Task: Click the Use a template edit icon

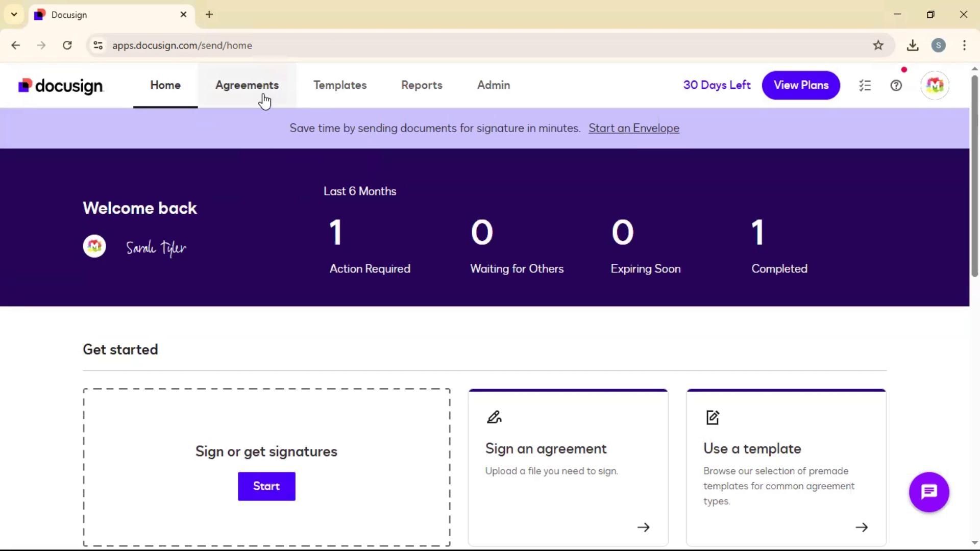Action: coord(713,417)
